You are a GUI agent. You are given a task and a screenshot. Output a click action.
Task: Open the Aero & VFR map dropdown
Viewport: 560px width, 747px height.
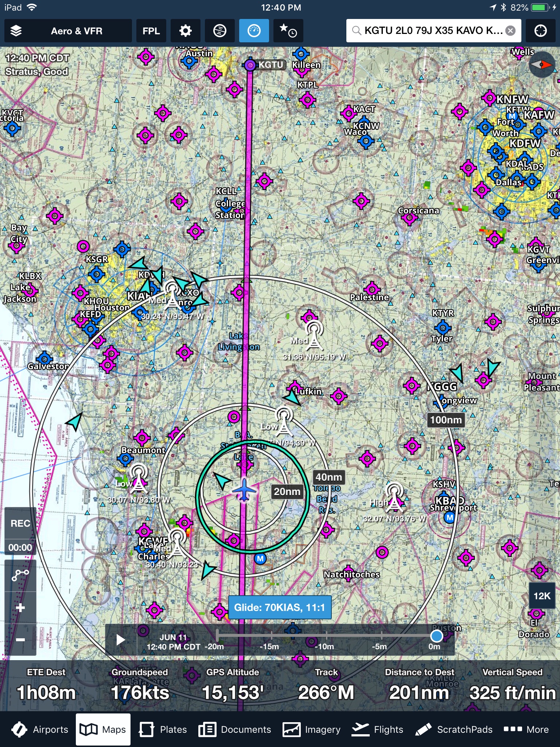[x=77, y=31]
